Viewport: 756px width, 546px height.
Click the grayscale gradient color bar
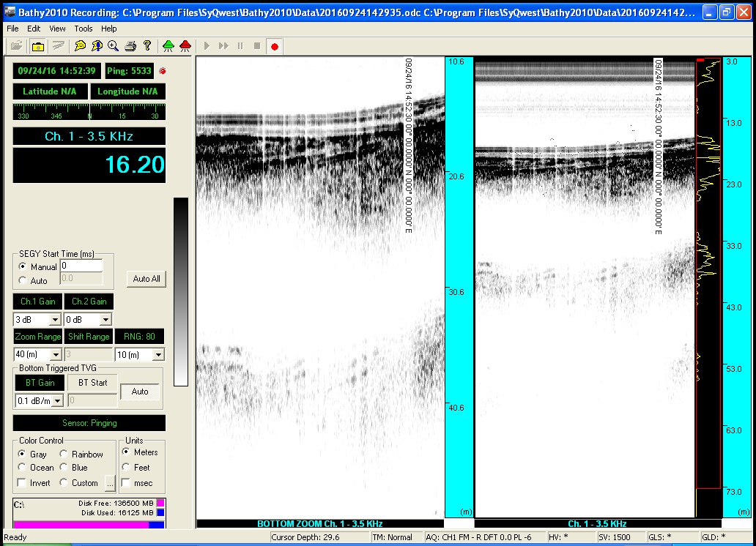pos(180,291)
